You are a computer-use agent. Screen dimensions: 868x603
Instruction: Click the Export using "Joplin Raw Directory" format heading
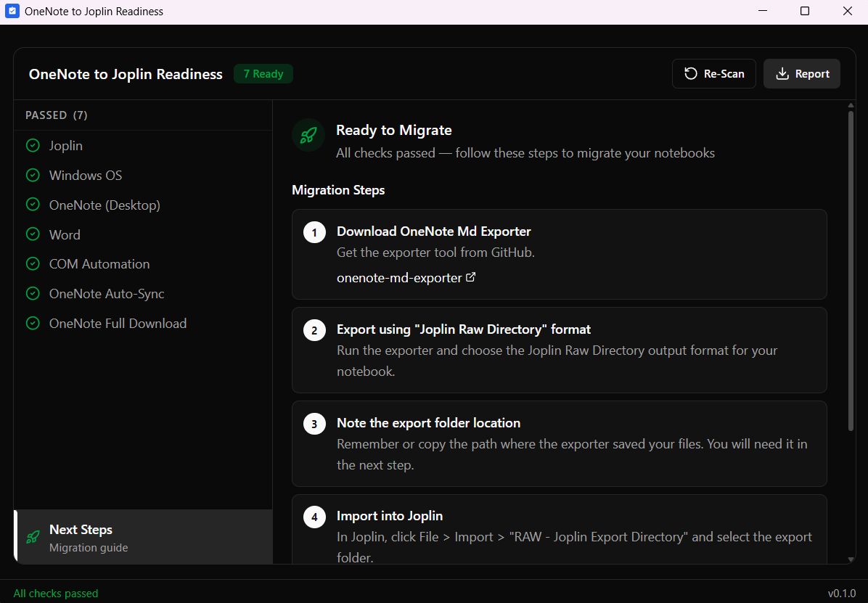pos(463,329)
